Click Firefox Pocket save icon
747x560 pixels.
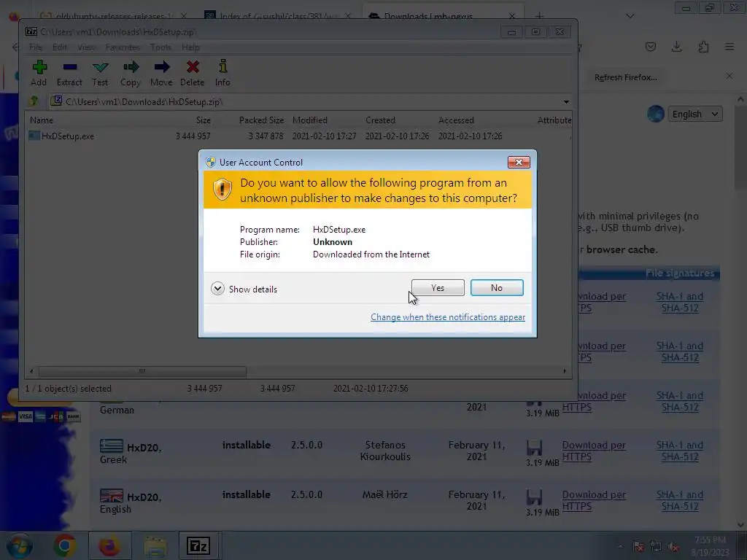pos(651,47)
